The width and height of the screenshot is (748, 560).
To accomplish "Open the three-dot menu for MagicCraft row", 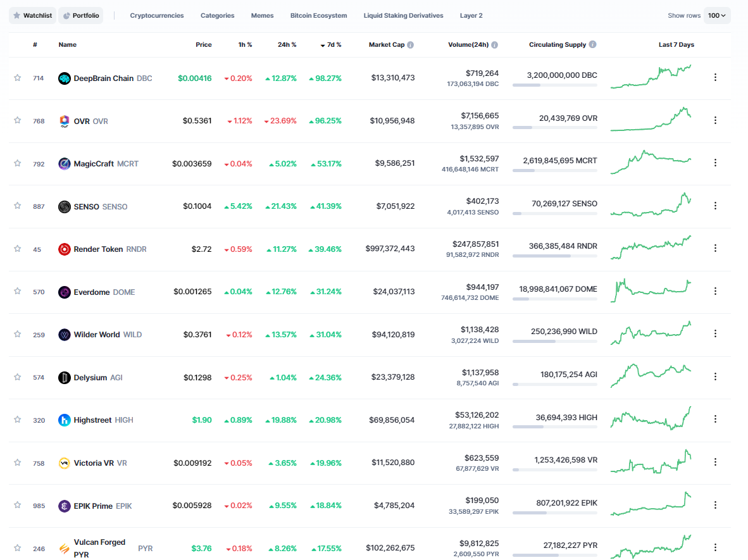I will point(715,163).
